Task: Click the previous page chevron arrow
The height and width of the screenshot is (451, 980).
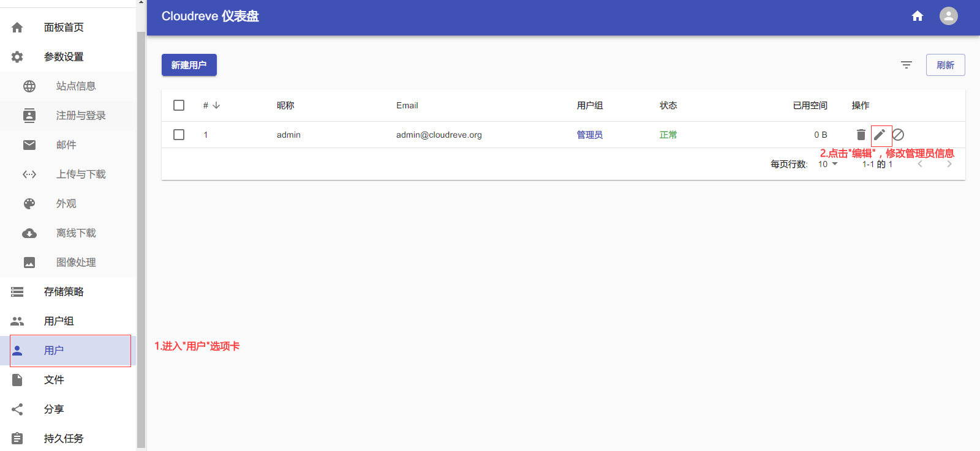Action: pyautogui.click(x=920, y=164)
